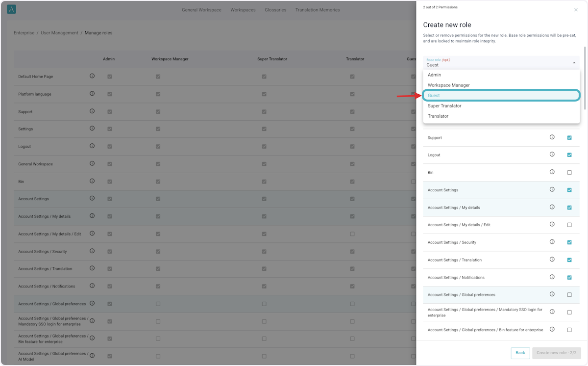Viewport: 588px width, 366px height.
Task: Enable the Bin permission checkbox in panel
Action: [569, 173]
